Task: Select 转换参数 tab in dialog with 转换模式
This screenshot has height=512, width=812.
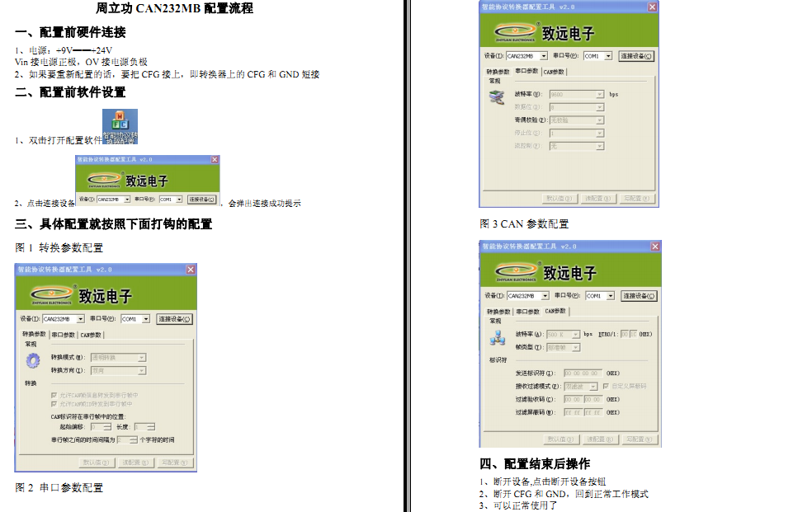Action: (x=34, y=334)
